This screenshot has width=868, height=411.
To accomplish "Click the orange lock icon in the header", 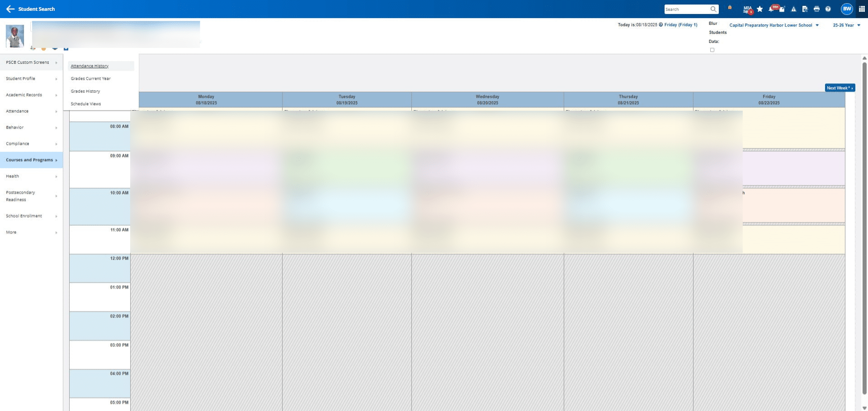I will tap(730, 7).
